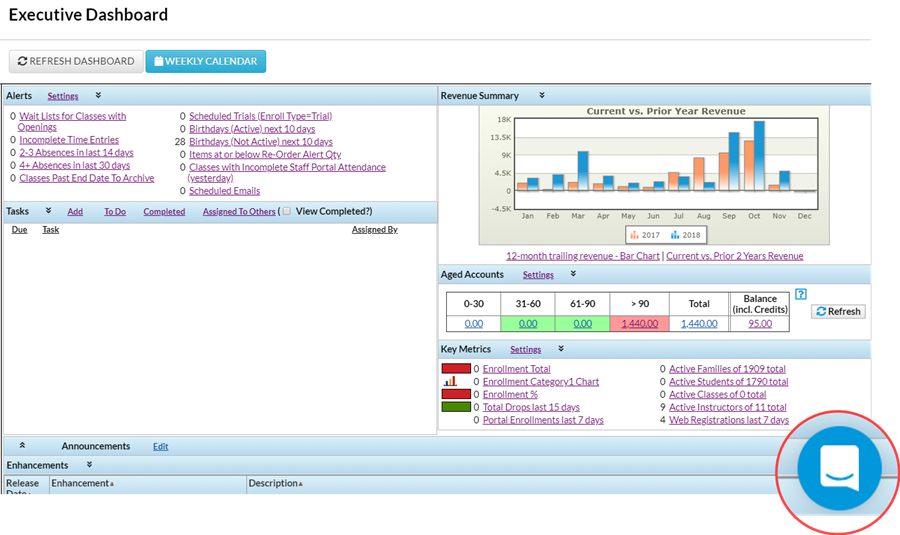
Task: Open Aged Accounts Settings link
Action: click(538, 275)
